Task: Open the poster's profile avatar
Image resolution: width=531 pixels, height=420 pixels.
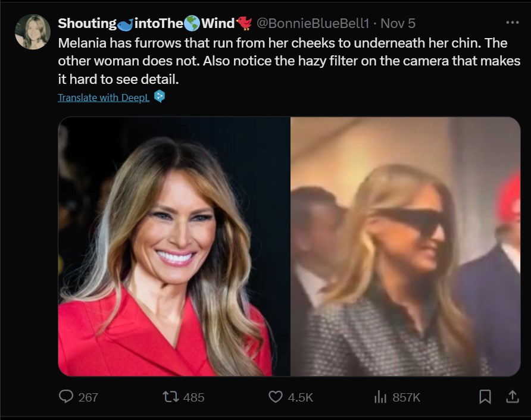Action: (32, 32)
